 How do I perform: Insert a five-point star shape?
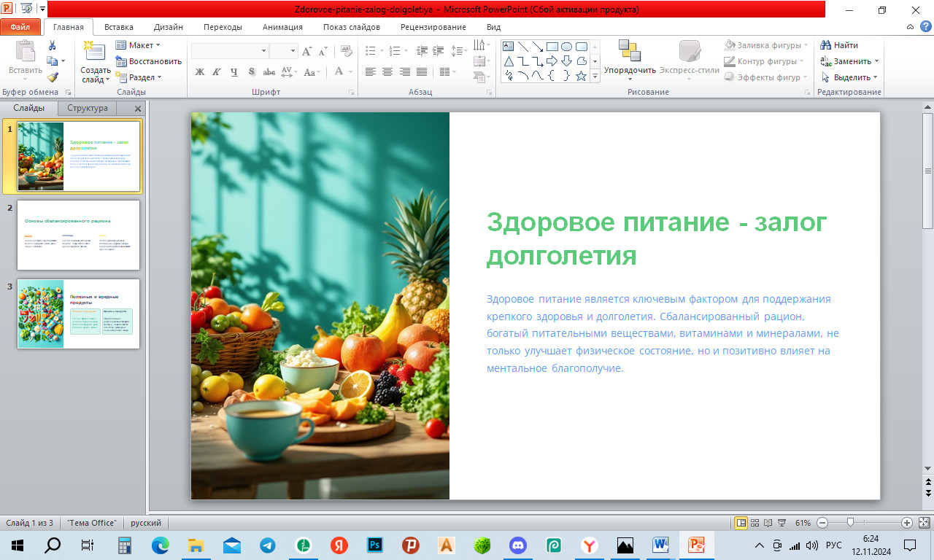(x=581, y=76)
